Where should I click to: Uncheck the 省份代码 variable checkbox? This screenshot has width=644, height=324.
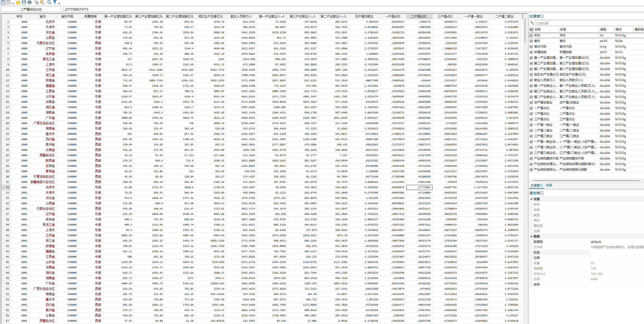pos(531,47)
